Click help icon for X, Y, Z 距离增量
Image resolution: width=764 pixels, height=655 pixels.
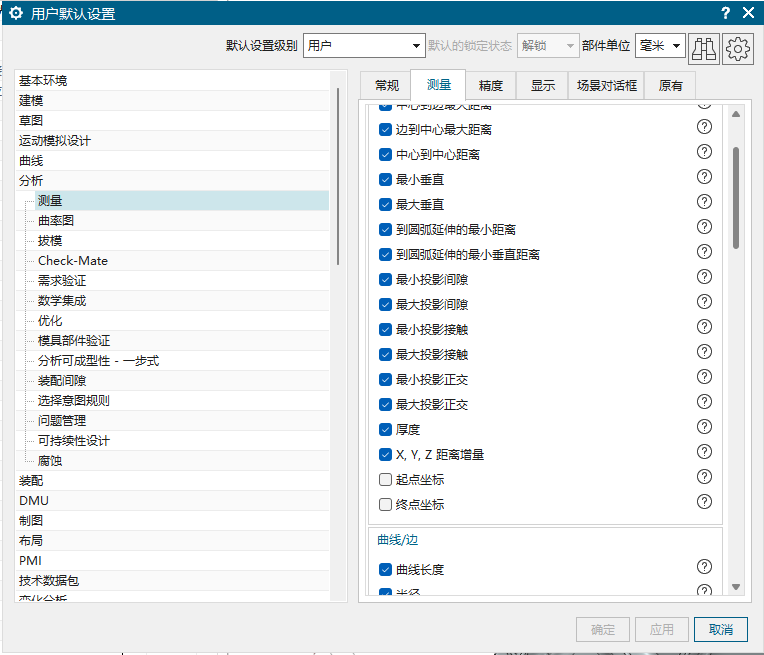pos(704,451)
